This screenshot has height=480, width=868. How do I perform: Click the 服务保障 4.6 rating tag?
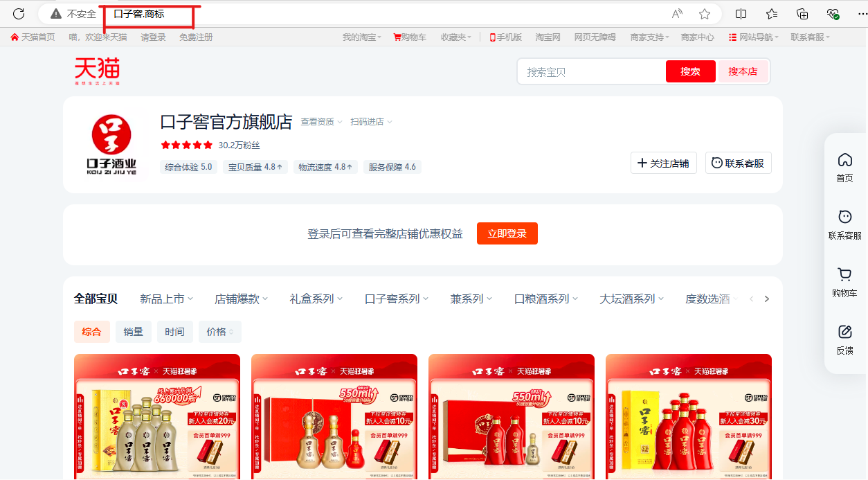392,167
